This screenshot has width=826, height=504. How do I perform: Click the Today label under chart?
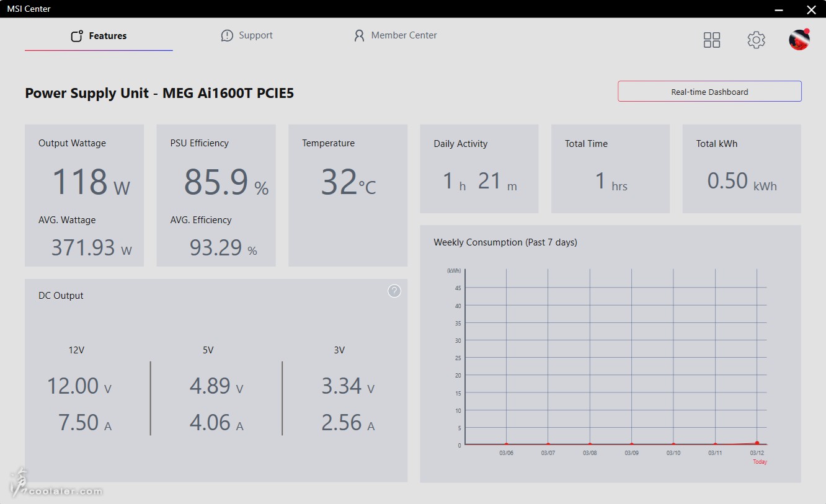(x=760, y=462)
